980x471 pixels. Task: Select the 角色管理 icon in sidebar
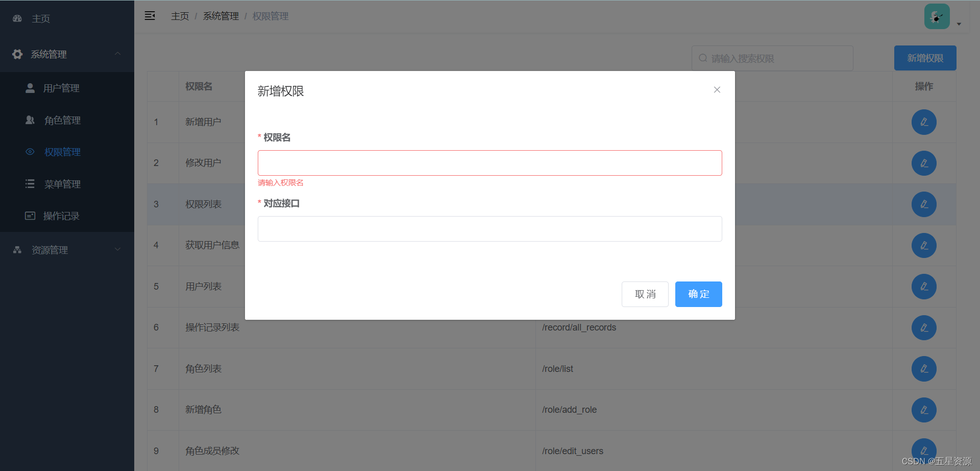coord(30,120)
